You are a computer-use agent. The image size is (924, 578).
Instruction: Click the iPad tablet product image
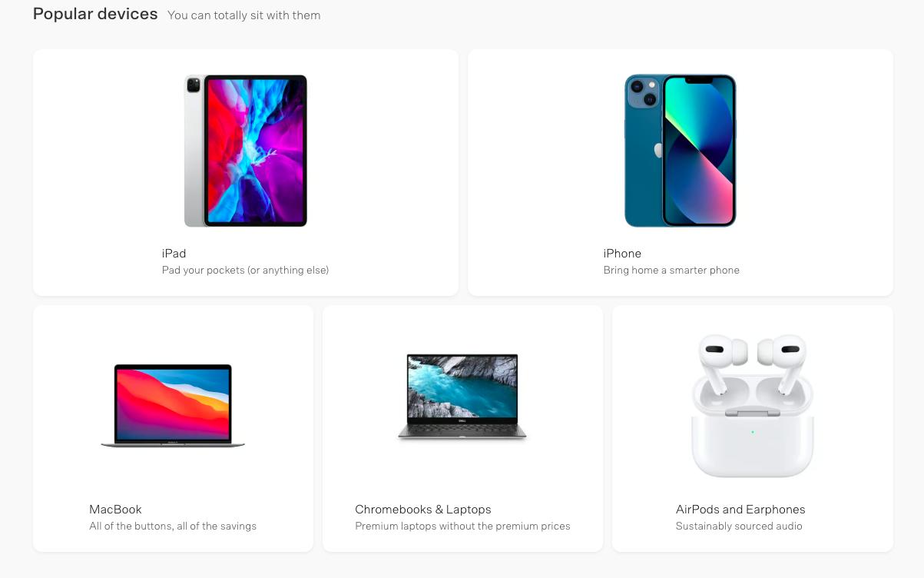click(x=246, y=151)
